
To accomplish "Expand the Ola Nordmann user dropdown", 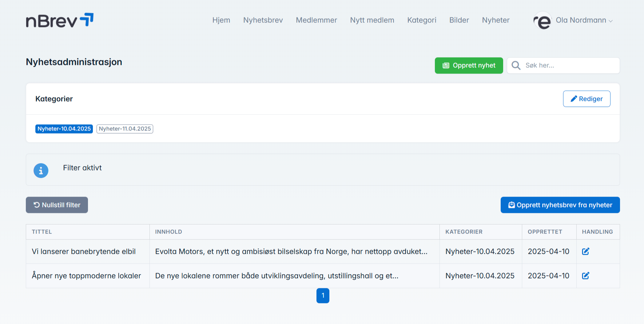I will click(x=584, y=20).
